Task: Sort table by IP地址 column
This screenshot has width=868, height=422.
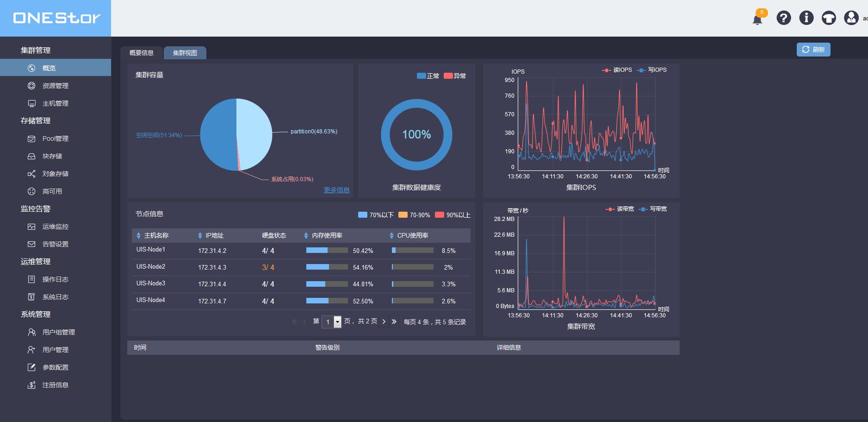Action: point(200,236)
